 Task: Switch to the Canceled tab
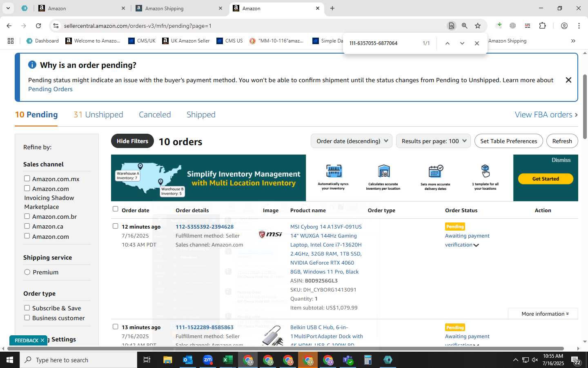pos(155,114)
